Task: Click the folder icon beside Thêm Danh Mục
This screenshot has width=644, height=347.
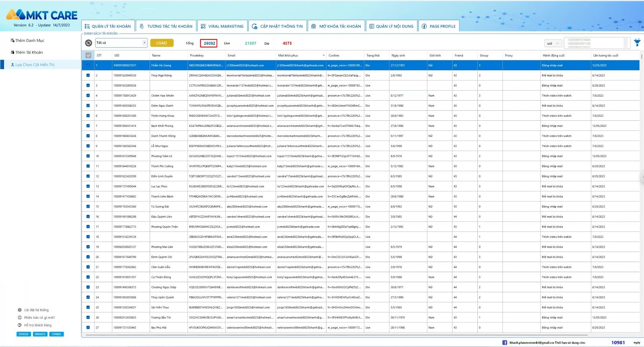Action: [12, 40]
